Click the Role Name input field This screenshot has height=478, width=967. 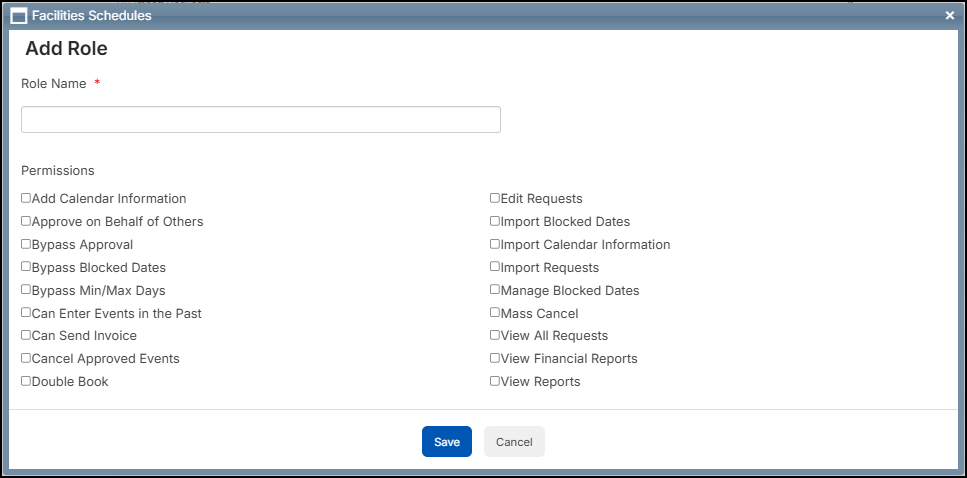261,120
